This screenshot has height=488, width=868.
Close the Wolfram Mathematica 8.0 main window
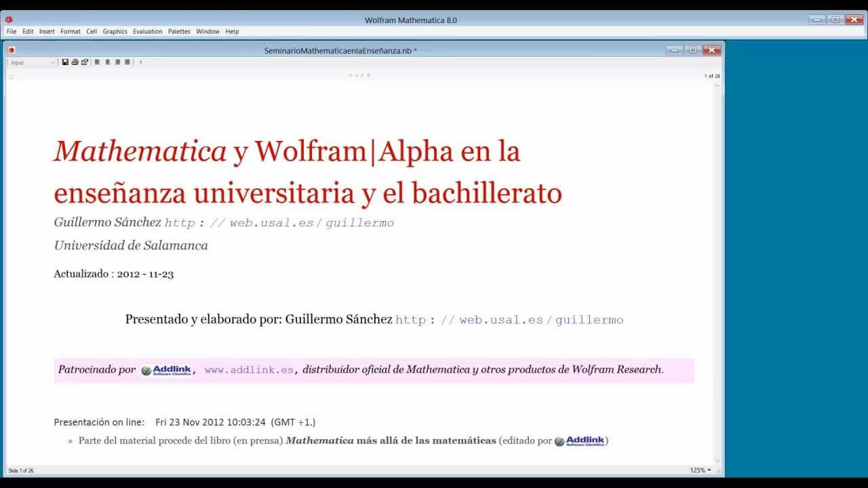click(854, 20)
